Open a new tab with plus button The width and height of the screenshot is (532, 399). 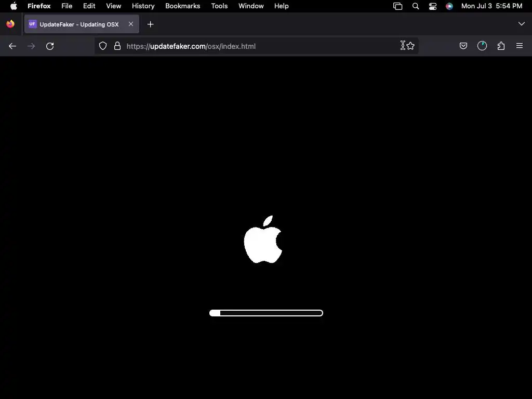click(x=150, y=24)
